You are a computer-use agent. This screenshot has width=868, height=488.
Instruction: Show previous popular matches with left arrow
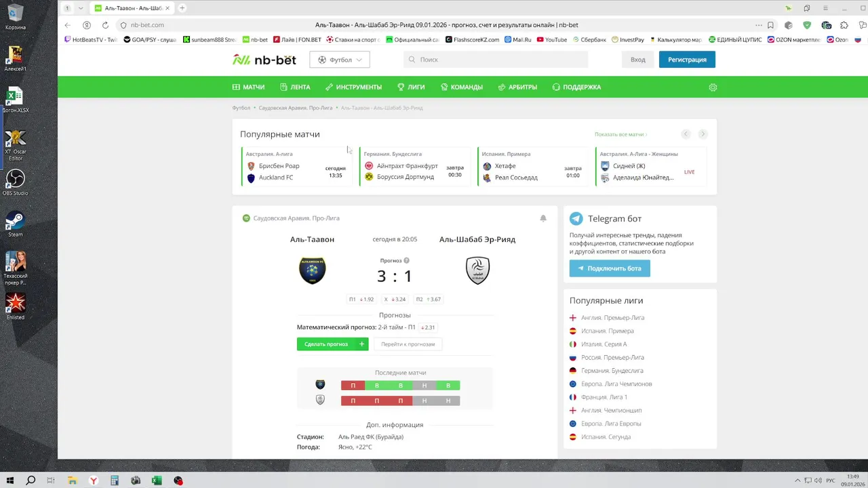coord(686,134)
